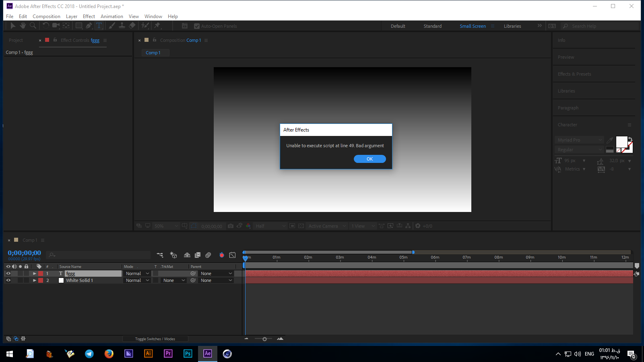Open the Composition menu

coord(46,16)
